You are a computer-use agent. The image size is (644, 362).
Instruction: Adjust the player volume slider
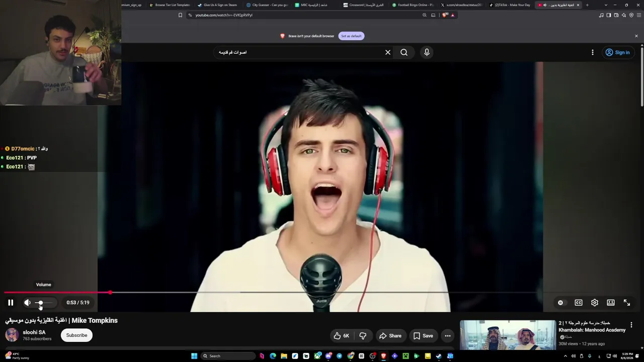44,303
